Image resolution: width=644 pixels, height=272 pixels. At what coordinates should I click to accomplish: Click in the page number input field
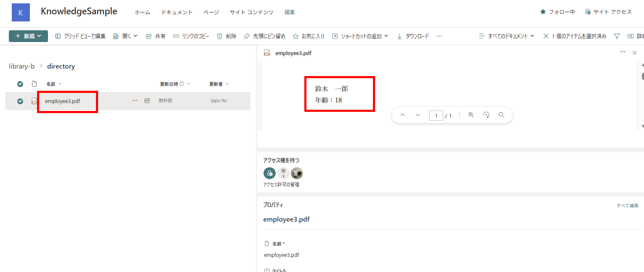tap(436, 115)
